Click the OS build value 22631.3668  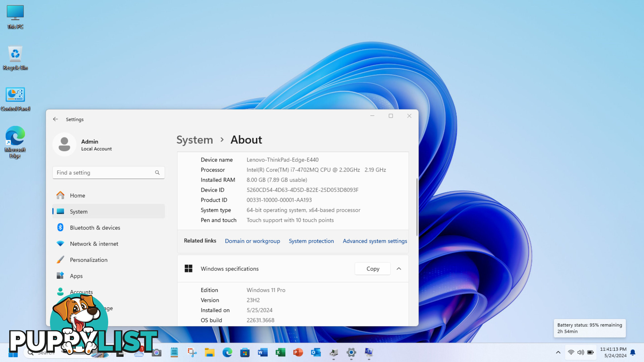tap(260, 320)
